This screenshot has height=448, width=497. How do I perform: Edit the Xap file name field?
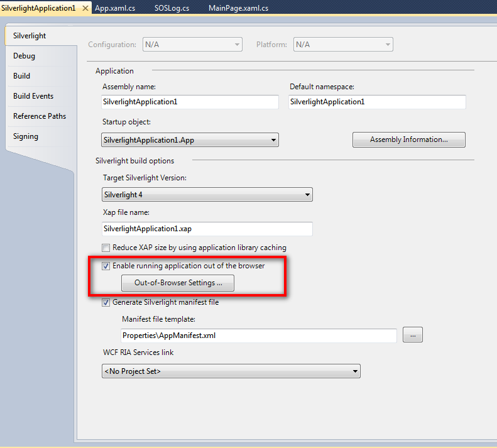click(207, 229)
